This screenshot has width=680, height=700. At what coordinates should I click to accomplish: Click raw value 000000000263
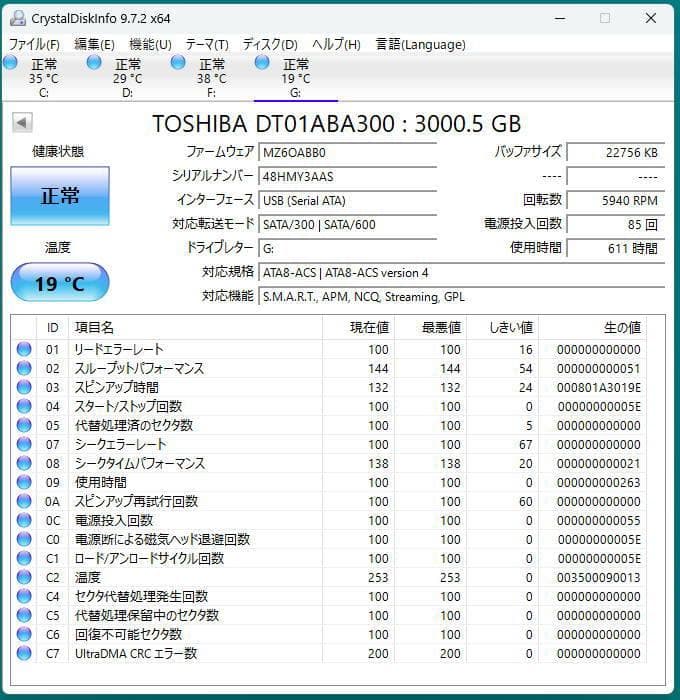599,482
